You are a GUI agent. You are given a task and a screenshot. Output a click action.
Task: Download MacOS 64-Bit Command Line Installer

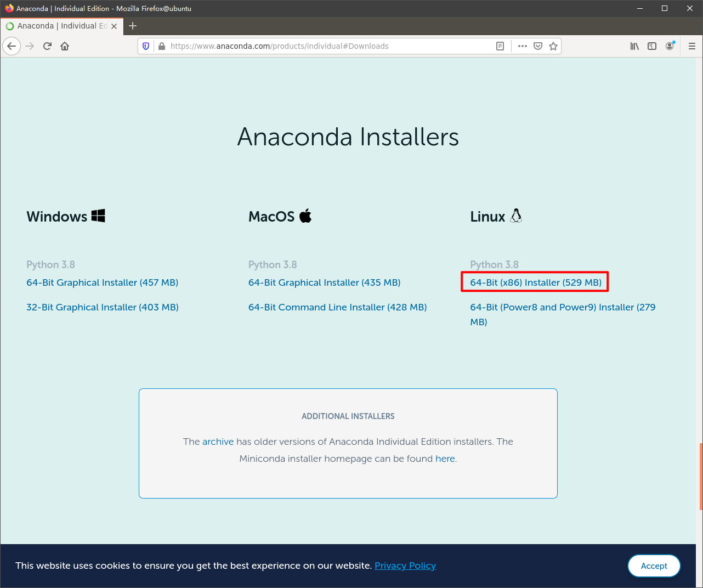click(x=337, y=307)
